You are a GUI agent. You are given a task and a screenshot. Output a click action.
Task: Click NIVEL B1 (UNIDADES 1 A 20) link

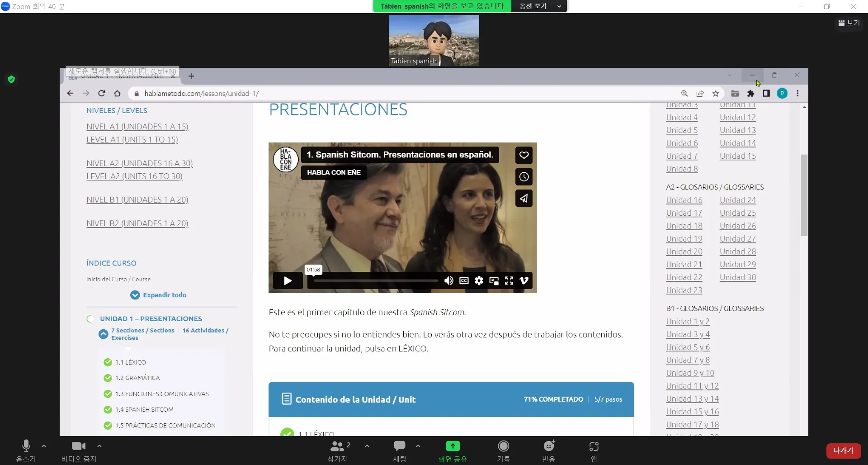[x=137, y=199]
